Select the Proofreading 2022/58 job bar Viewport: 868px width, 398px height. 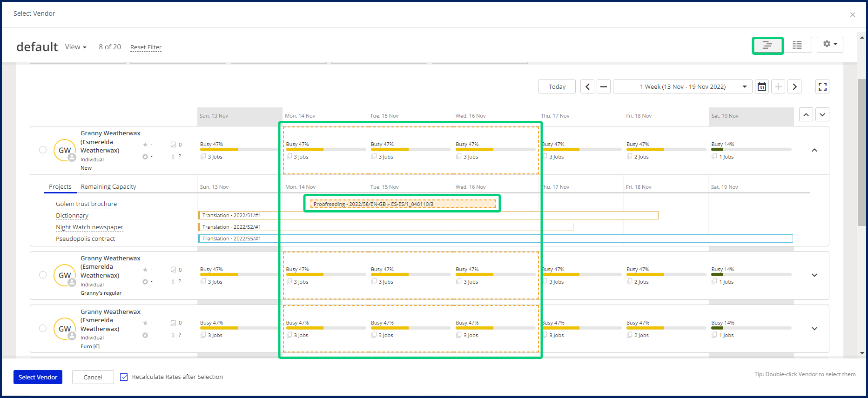point(403,204)
